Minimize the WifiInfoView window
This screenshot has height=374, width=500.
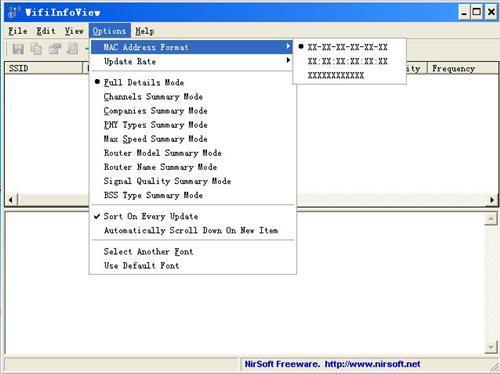pyautogui.click(x=464, y=12)
